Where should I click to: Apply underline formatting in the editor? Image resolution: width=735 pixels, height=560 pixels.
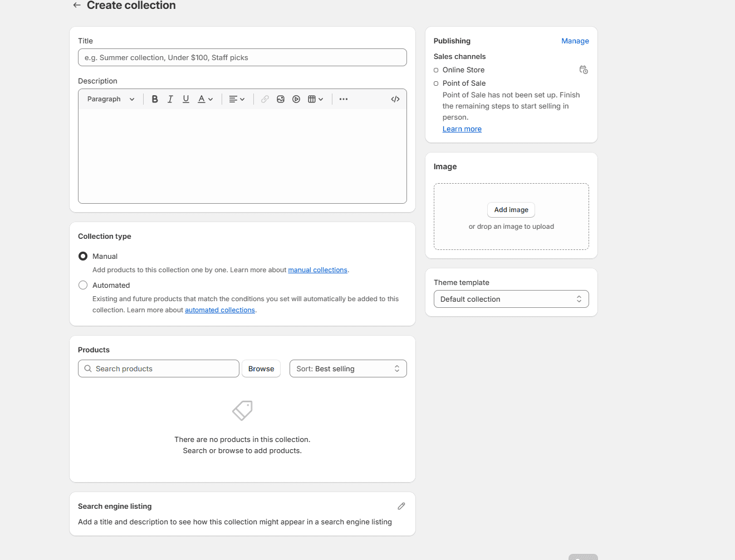coord(185,99)
